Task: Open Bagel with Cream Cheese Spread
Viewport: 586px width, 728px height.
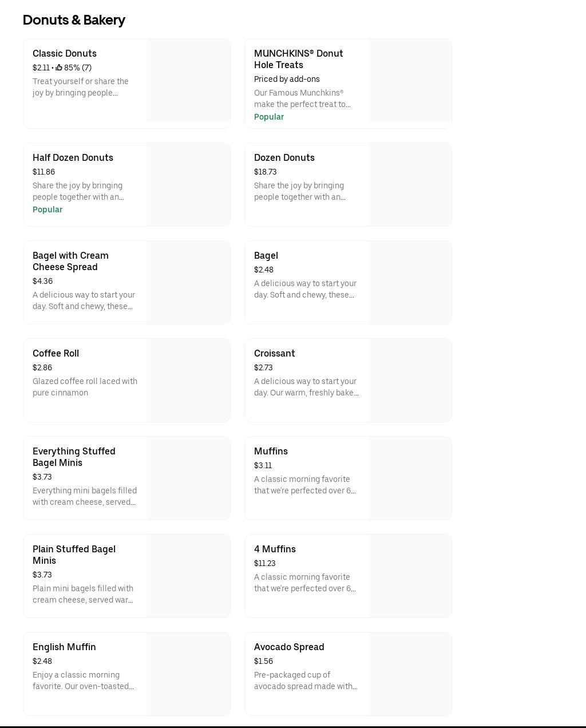Action: pos(70,262)
